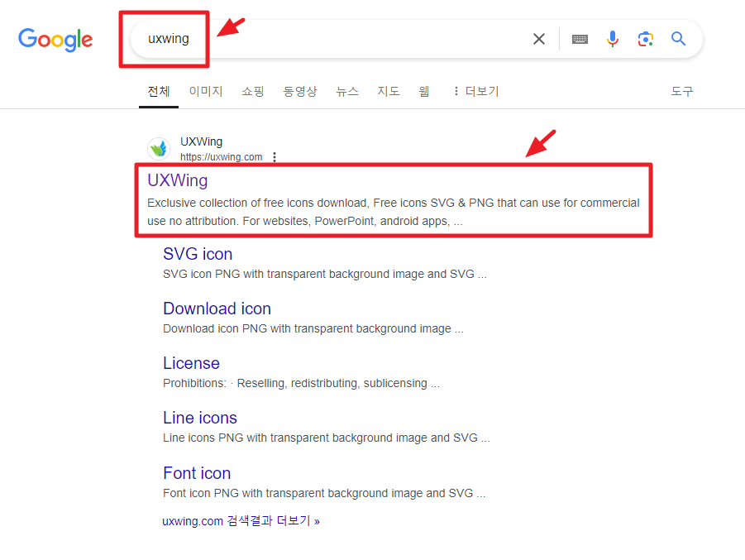Open the UXWing main result link
Image resolution: width=745 pixels, height=560 pixels.
[x=177, y=179]
